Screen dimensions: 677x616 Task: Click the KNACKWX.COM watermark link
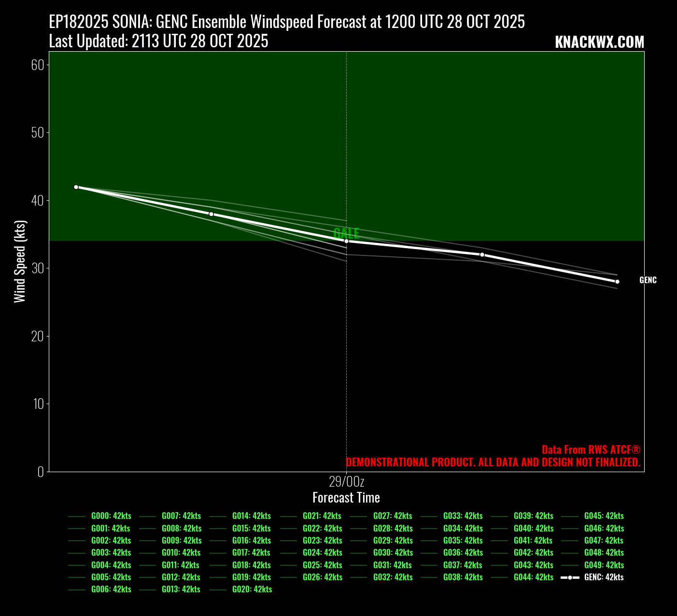pyautogui.click(x=599, y=42)
